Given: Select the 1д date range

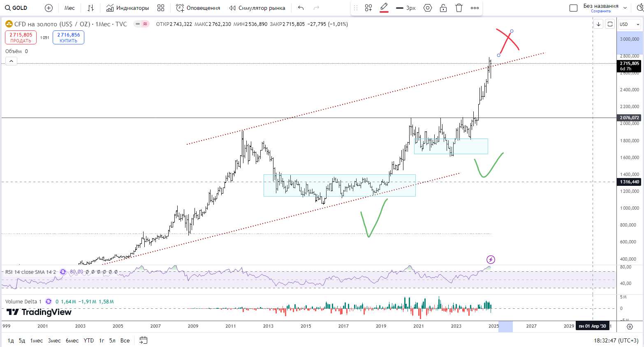Looking at the screenshot, I should pyautogui.click(x=11, y=340).
